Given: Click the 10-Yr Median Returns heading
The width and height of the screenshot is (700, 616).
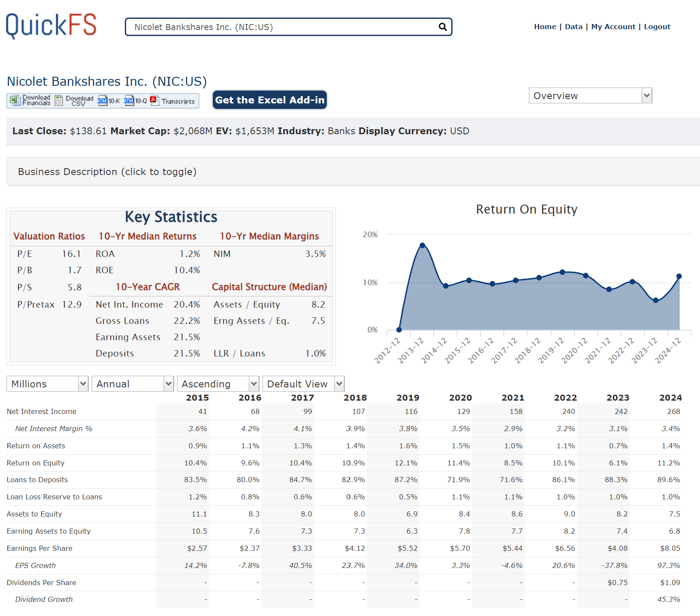Looking at the screenshot, I should [x=148, y=236].
